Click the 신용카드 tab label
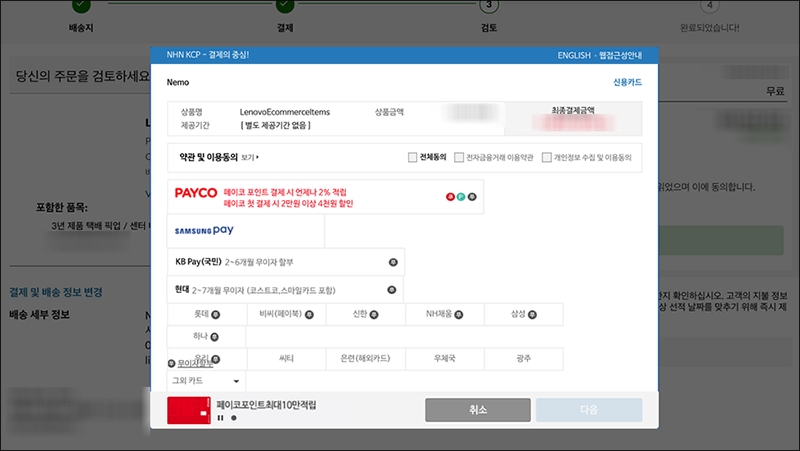This screenshot has width=800, height=451. 628,82
